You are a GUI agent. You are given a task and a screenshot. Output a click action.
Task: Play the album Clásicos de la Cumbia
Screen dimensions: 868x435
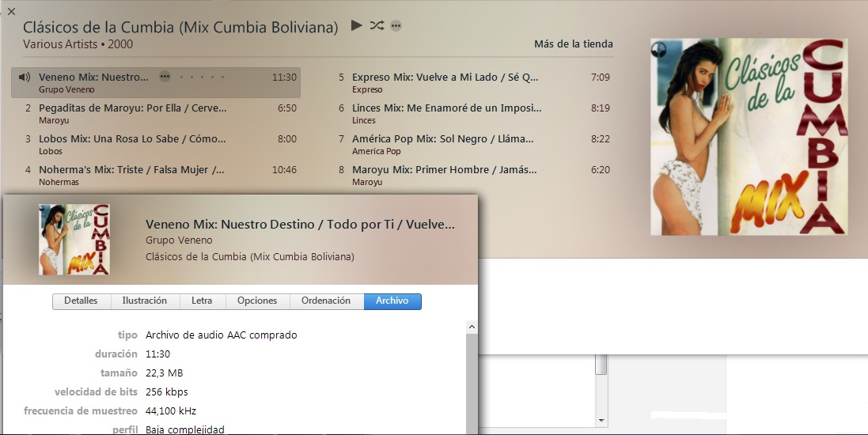357,25
